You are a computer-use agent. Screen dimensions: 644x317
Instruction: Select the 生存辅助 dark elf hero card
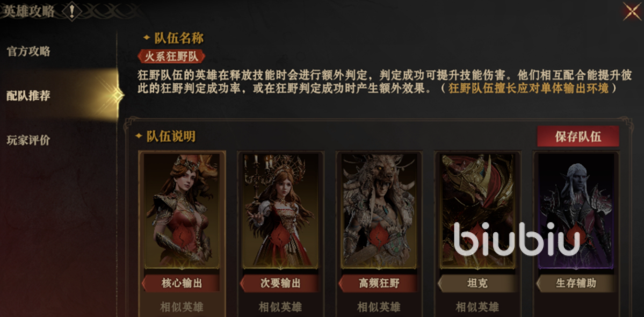click(x=576, y=211)
